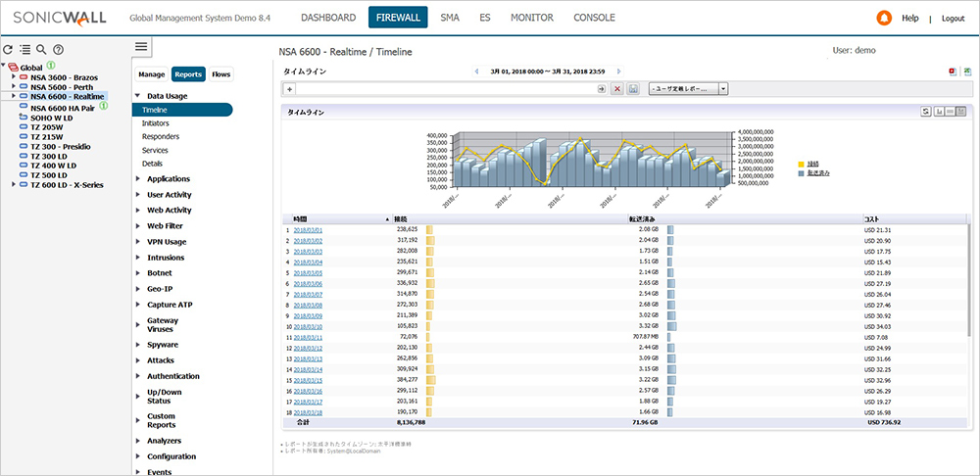The image size is (980, 476).
Task: Switch to chart and table view button
Action: [961, 112]
